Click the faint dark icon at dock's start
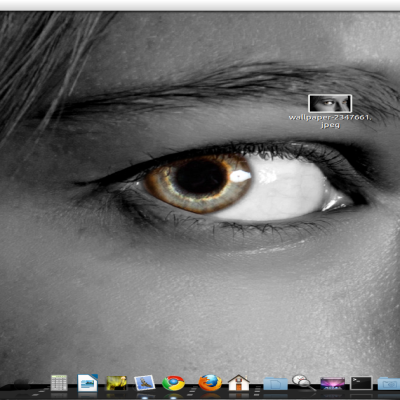Screen dimensions: 400x400 22,384
